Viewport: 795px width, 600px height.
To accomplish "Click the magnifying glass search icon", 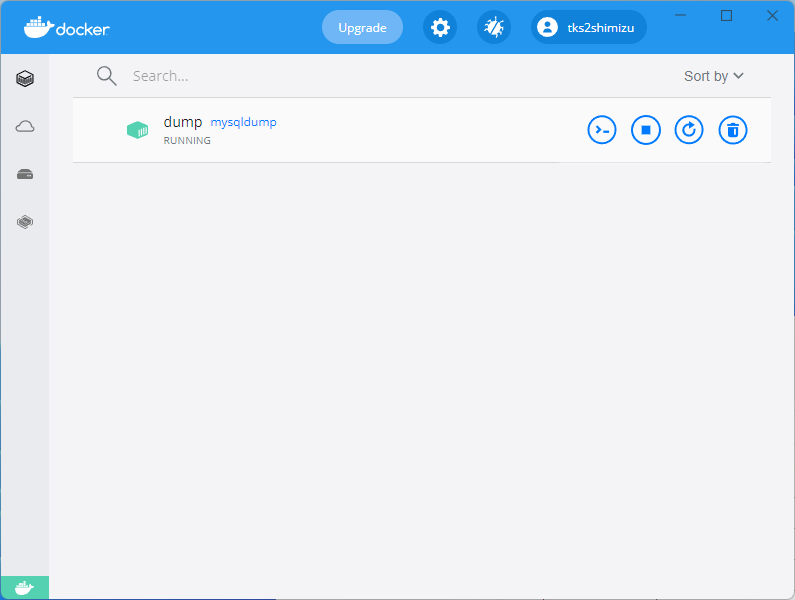I will point(106,76).
